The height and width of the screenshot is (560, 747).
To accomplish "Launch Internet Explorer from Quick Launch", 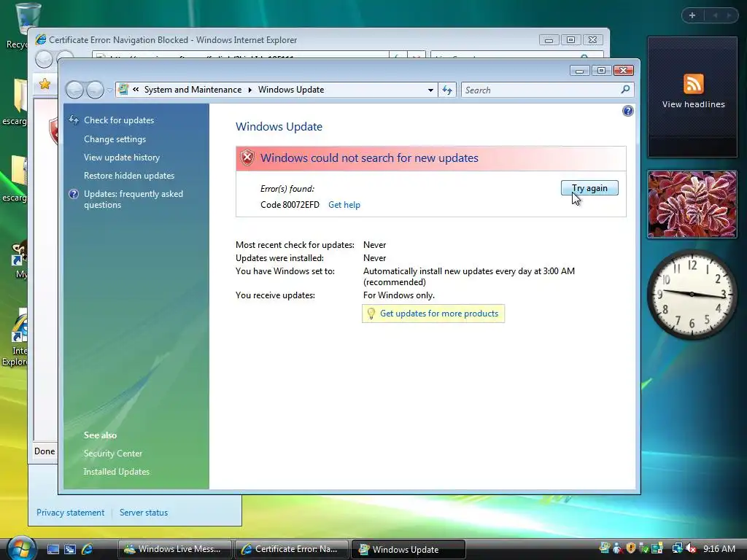I will coord(88,549).
